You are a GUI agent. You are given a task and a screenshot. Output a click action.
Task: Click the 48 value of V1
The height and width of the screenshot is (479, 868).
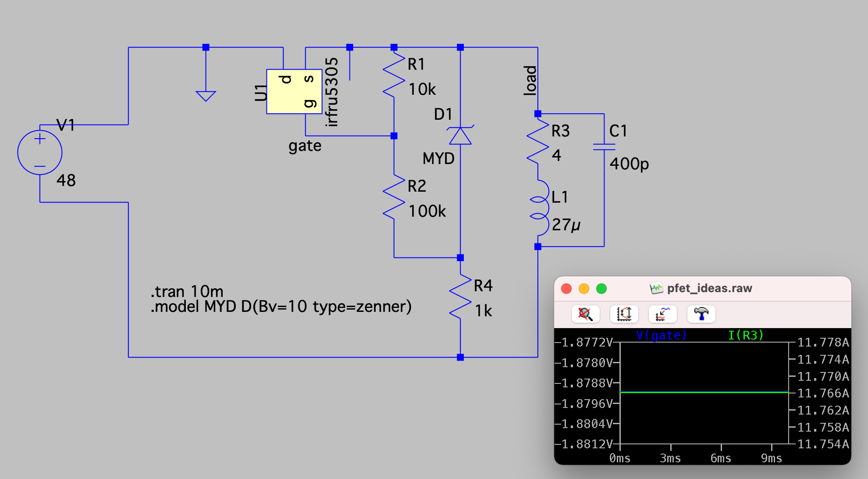pos(66,180)
